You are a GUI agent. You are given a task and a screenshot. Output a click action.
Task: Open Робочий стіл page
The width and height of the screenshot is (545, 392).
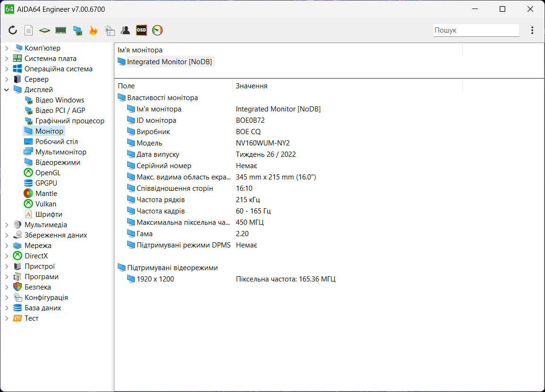(x=56, y=142)
